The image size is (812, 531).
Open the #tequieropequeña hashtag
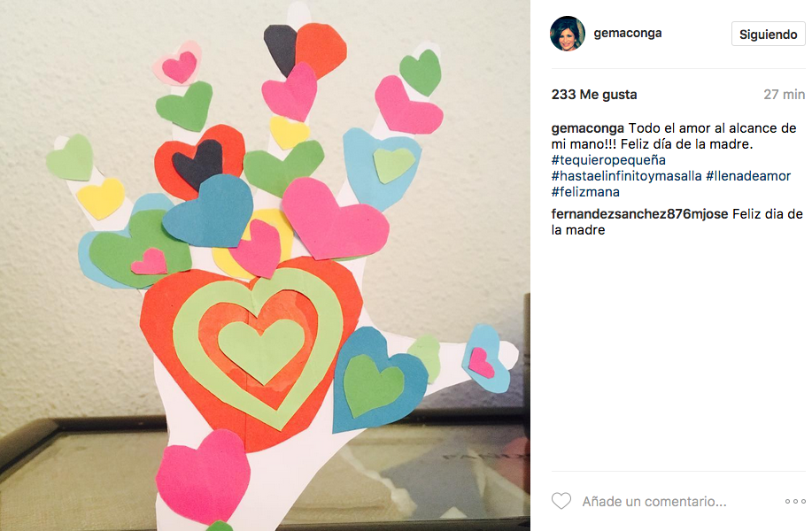[608, 160]
